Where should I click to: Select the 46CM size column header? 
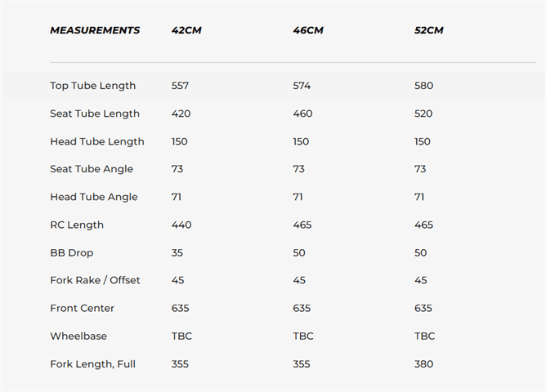[308, 30]
